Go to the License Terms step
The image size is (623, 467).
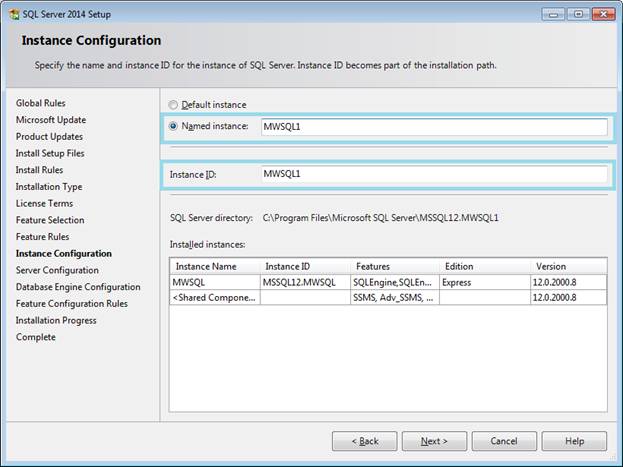click(44, 203)
